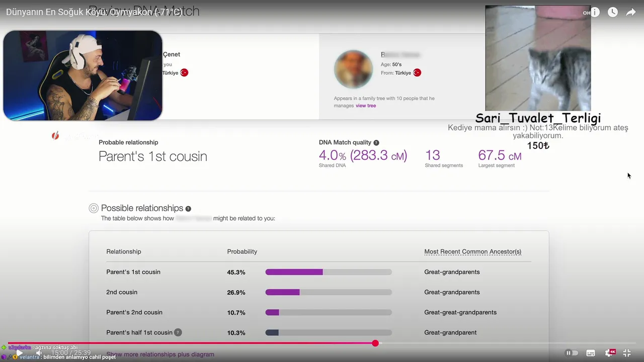Click chat username 'velantra'
The image size is (644, 362).
click(29, 357)
